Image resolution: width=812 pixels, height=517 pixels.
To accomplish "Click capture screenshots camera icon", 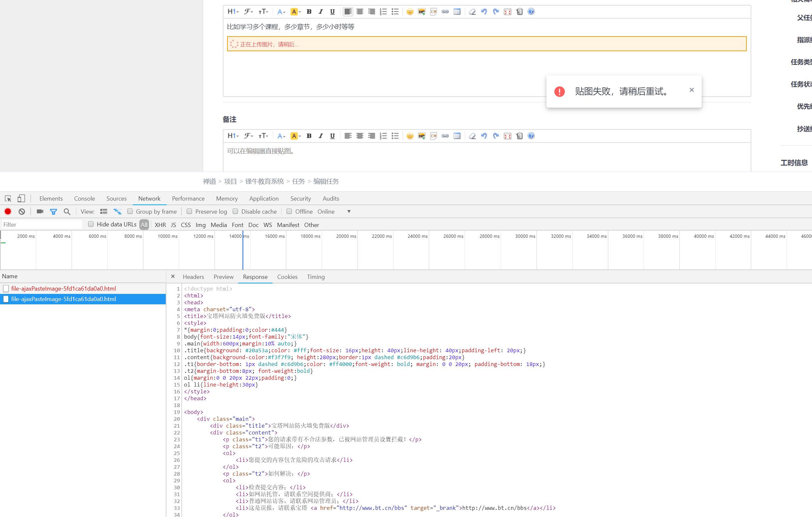I will coord(40,212).
